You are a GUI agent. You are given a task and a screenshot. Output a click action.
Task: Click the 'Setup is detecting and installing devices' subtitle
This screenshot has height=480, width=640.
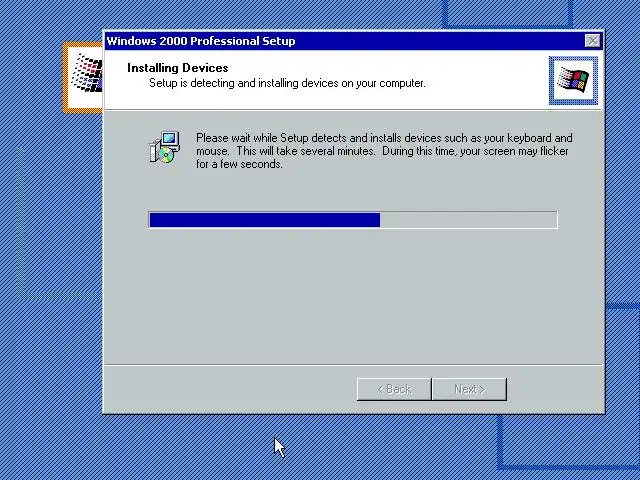287,83
